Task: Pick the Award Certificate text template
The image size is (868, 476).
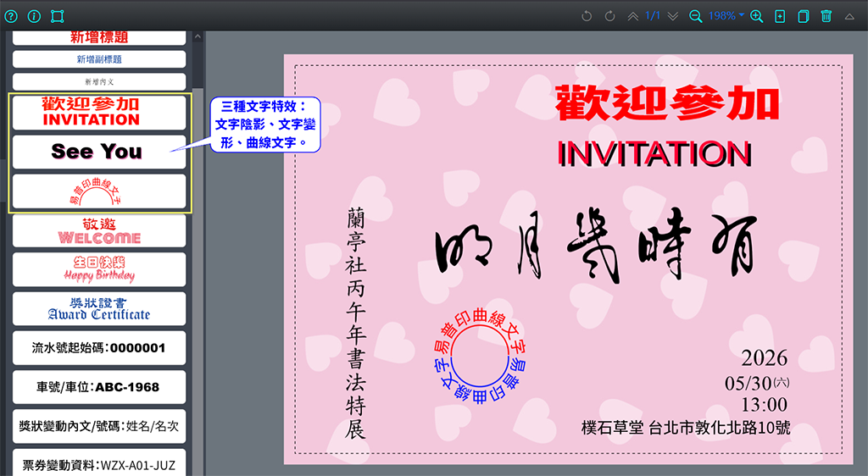Action: [98, 309]
